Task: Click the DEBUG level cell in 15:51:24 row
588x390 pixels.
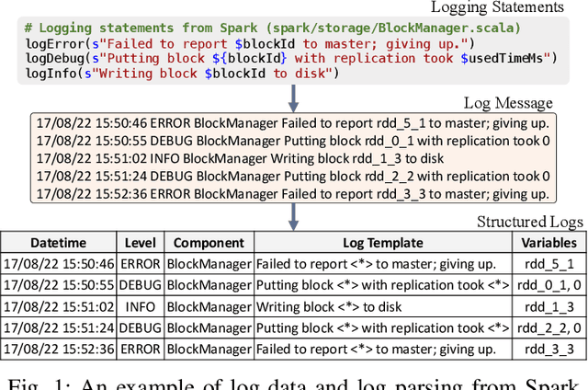Action: click(141, 328)
